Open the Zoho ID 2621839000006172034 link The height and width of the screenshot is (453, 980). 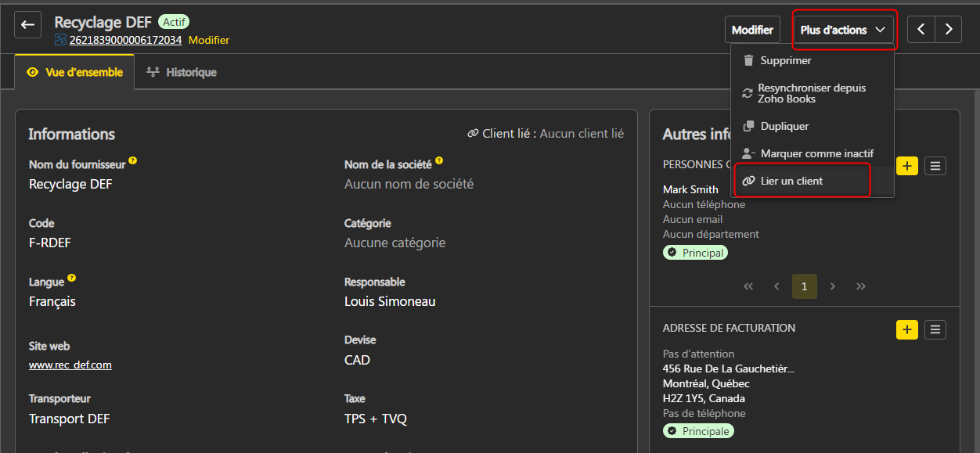pos(125,40)
